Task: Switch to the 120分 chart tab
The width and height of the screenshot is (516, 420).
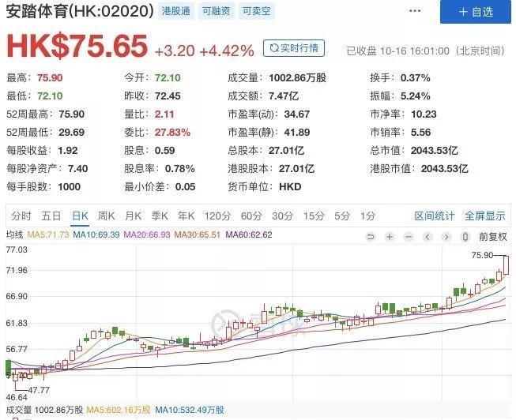Action: tap(217, 216)
